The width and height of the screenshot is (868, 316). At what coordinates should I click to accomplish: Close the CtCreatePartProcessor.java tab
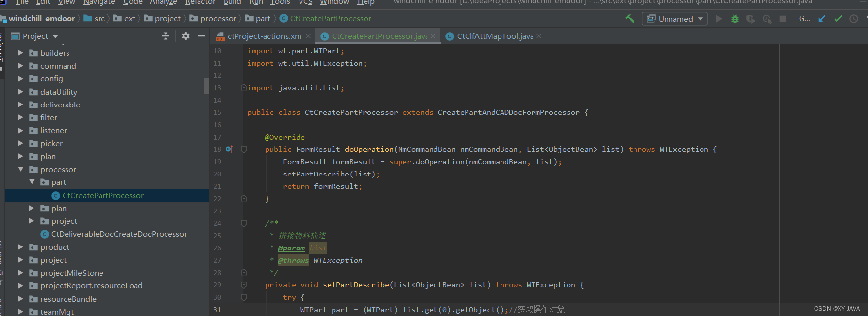(x=433, y=36)
